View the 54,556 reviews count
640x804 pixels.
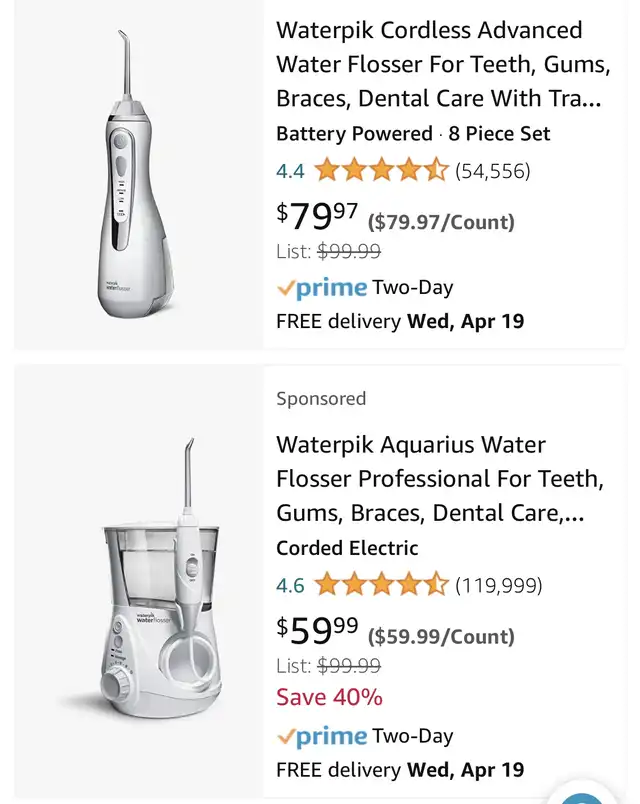point(493,171)
